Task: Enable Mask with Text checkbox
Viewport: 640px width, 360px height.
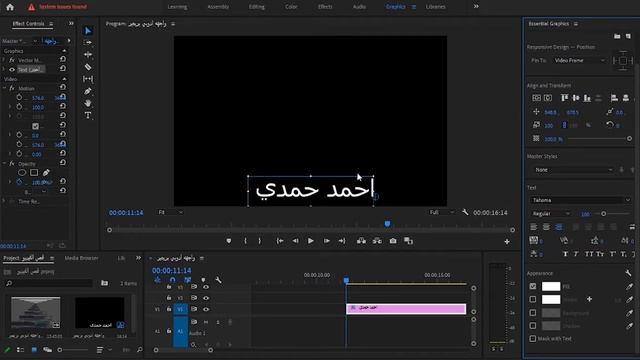Action: [x=533, y=338]
